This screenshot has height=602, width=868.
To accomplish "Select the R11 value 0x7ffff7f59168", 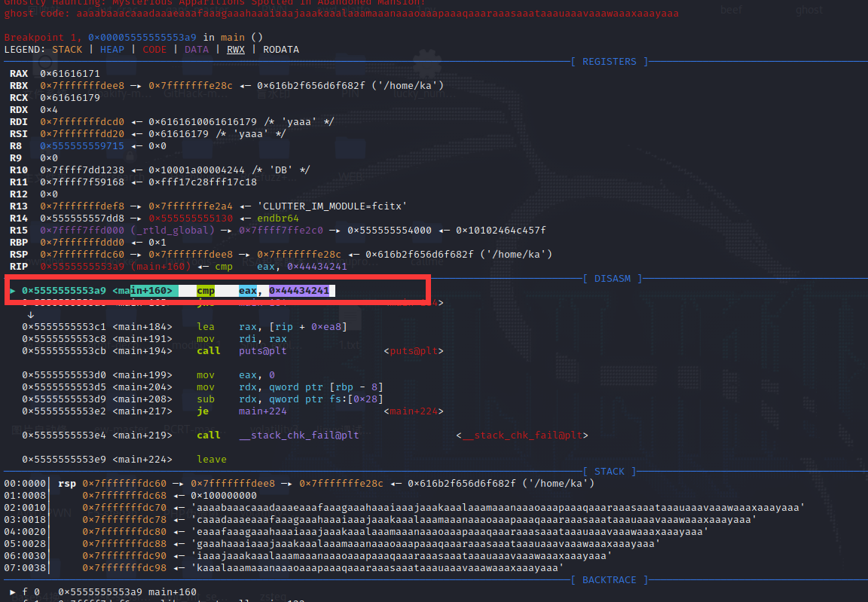I will tap(82, 182).
